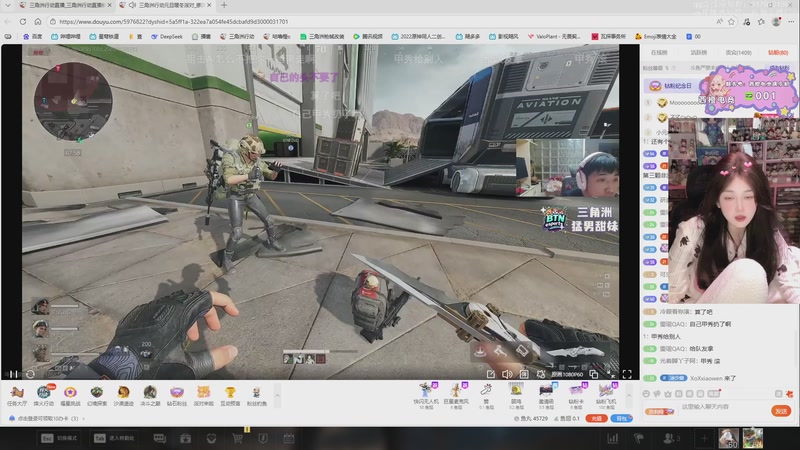Viewport: 800px width, 450px height.
Task: Send the 钻粉卡 gift
Action: coord(576,395)
